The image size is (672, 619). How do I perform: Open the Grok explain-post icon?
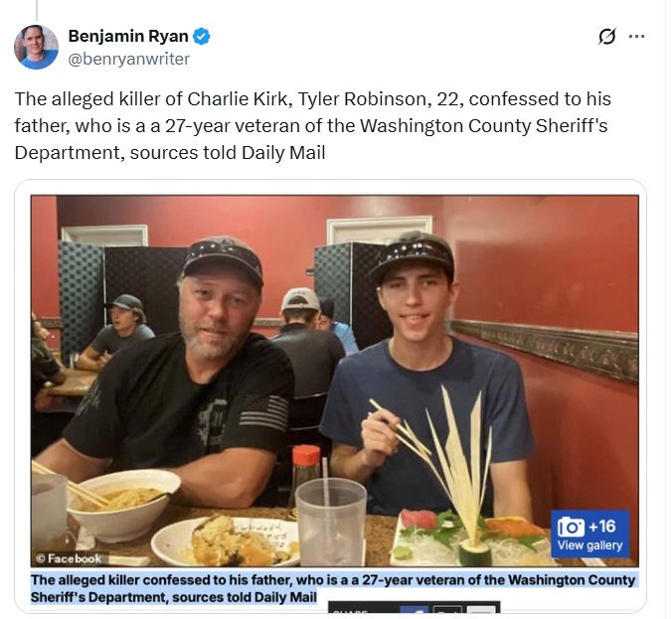click(x=607, y=37)
